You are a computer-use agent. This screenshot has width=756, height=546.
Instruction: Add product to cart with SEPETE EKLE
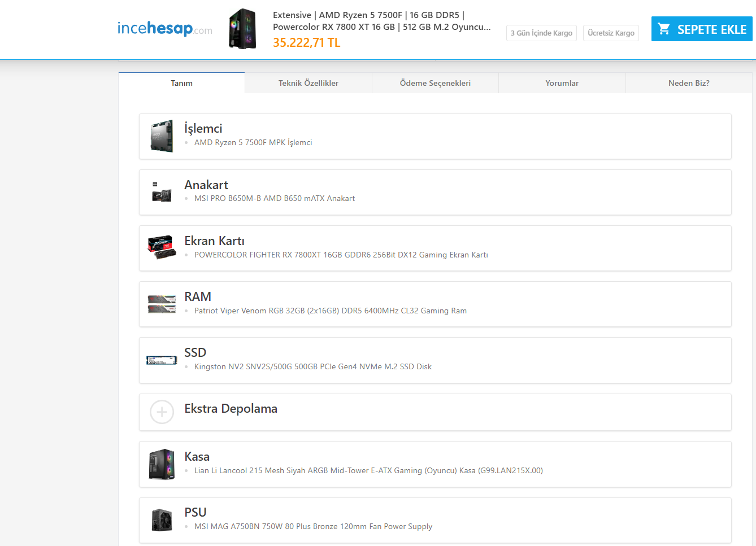702,29
